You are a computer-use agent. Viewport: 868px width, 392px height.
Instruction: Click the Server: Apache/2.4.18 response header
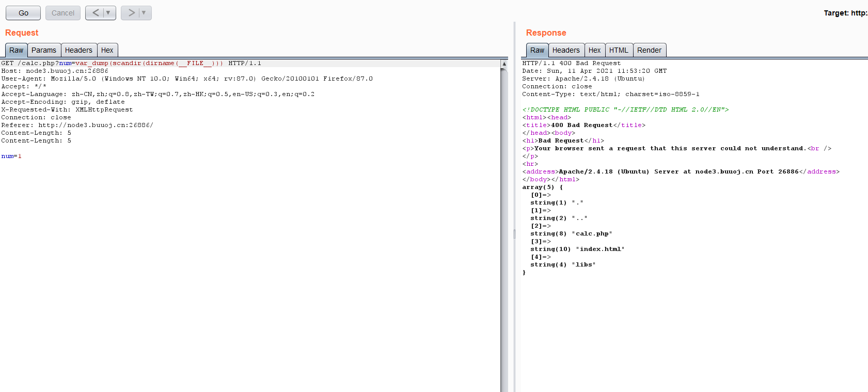click(583, 79)
